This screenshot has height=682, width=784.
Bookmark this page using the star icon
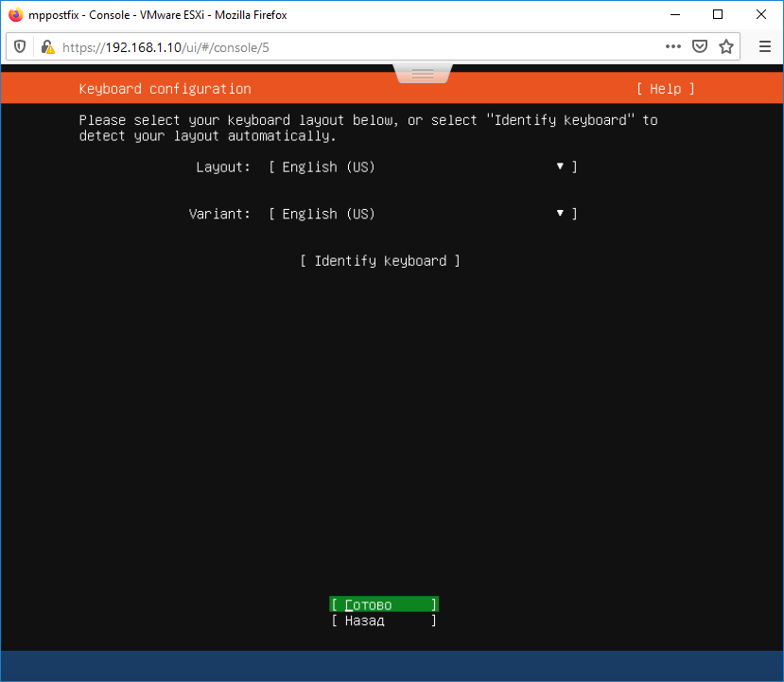coord(725,46)
